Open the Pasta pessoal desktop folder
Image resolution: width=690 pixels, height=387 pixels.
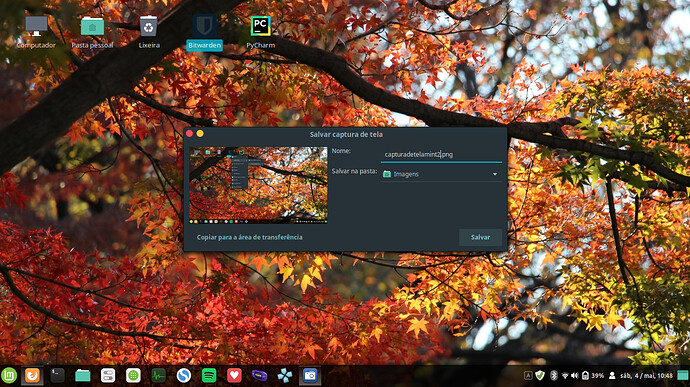click(92, 32)
